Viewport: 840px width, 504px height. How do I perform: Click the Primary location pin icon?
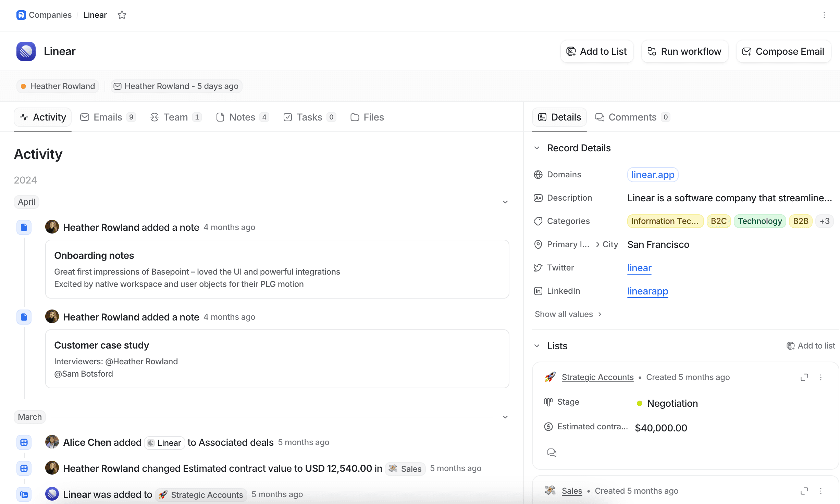coord(538,244)
